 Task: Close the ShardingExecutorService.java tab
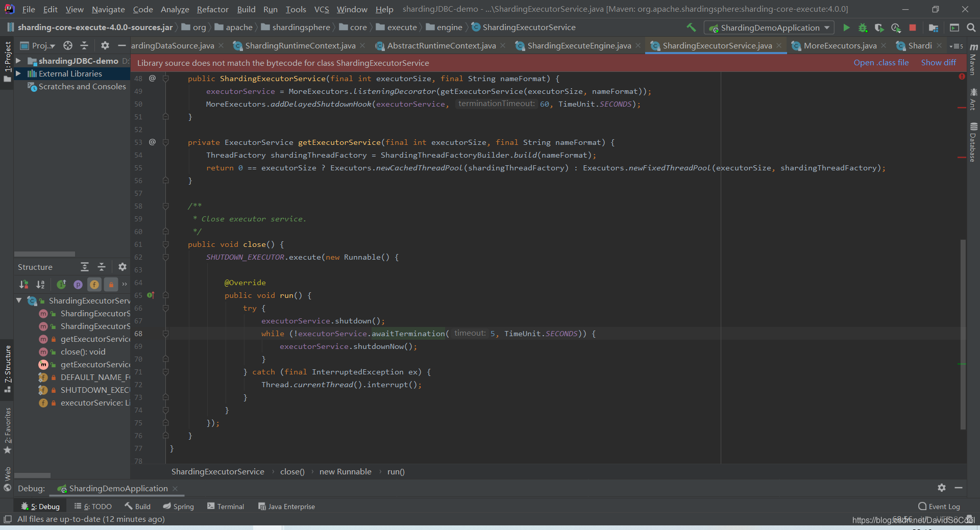click(779, 46)
